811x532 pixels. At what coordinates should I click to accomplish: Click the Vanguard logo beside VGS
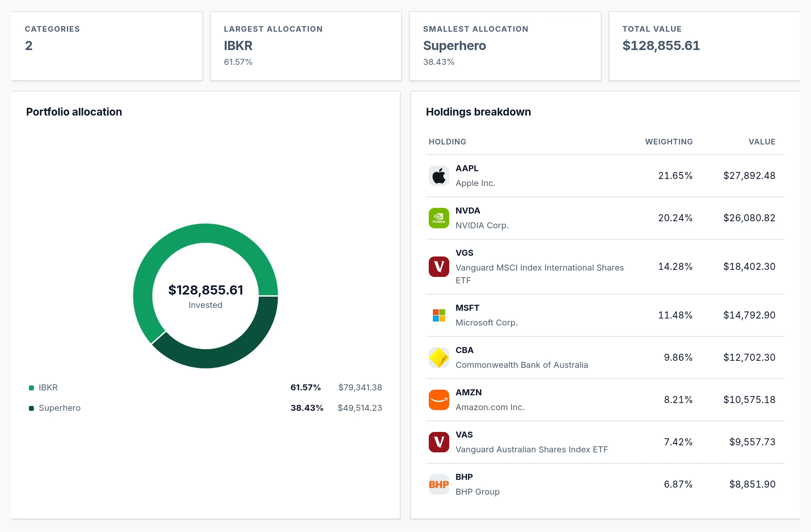(439, 267)
